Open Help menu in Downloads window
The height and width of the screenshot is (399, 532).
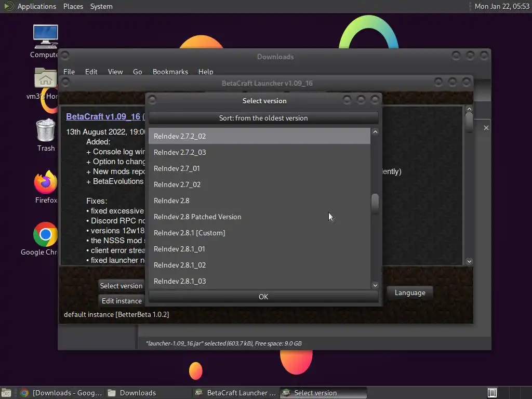(x=206, y=72)
